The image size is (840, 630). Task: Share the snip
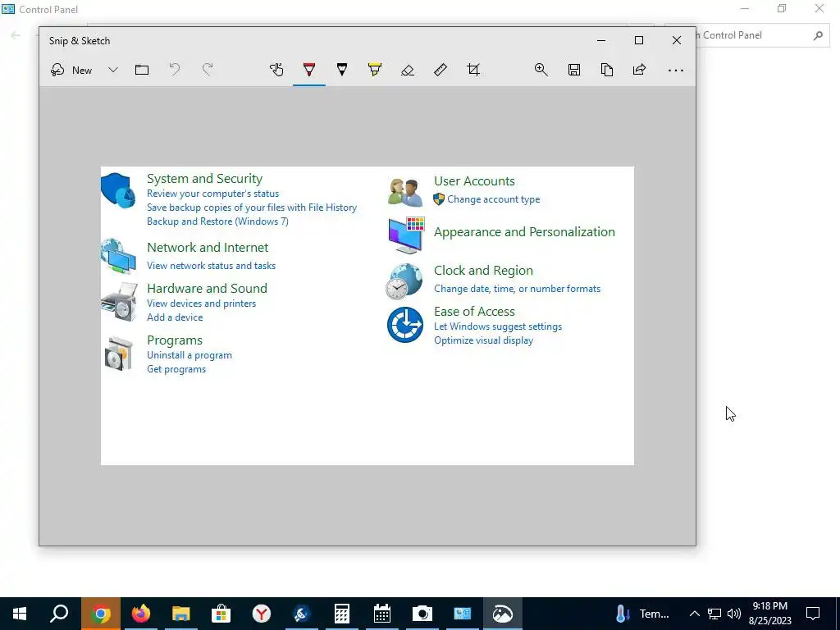coord(640,71)
